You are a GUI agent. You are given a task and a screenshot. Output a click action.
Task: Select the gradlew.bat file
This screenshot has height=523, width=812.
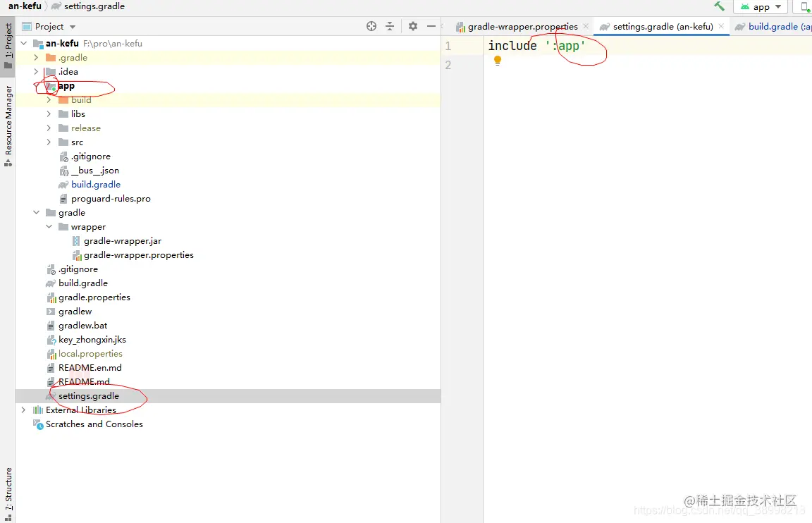83,325
